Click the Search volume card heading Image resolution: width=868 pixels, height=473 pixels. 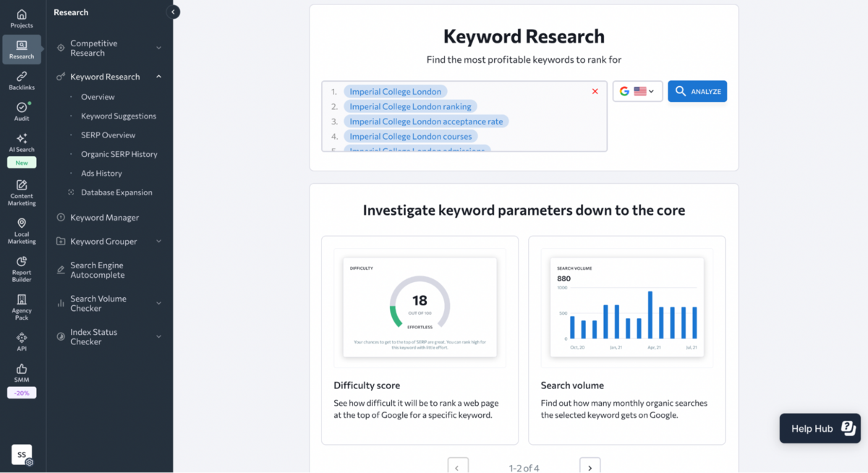[x=572, y=385]
